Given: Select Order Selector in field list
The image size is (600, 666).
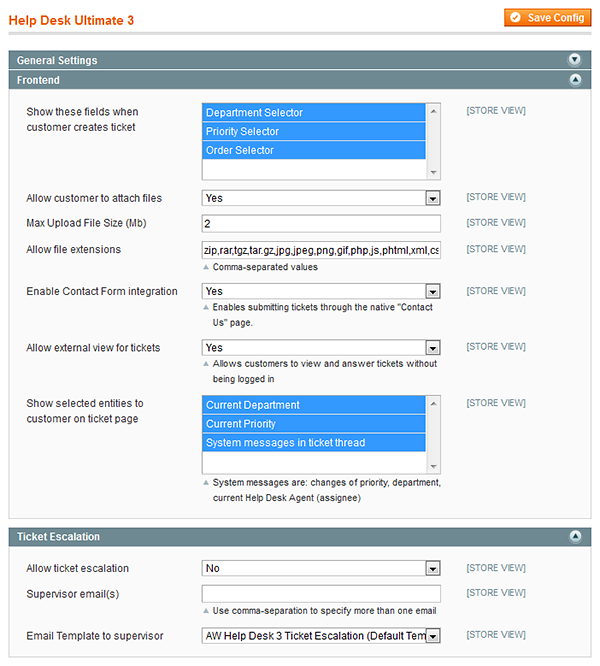Looking at the screenshot, I should (314, 150).
